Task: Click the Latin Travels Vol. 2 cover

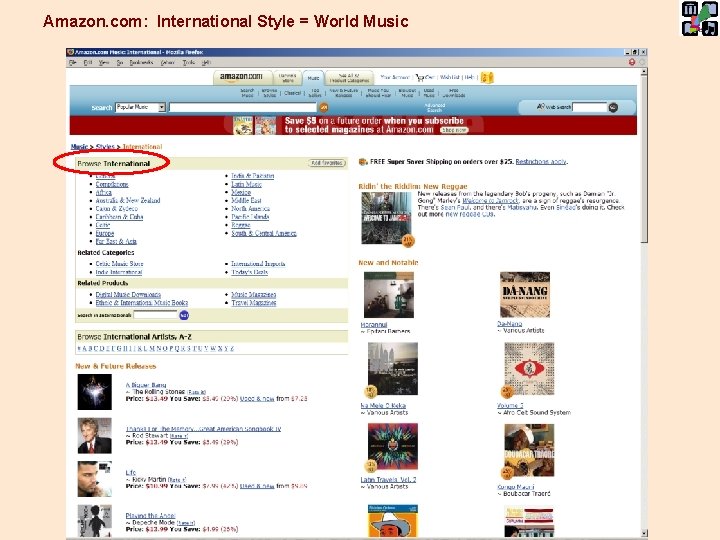Action: tap(393, 447)
